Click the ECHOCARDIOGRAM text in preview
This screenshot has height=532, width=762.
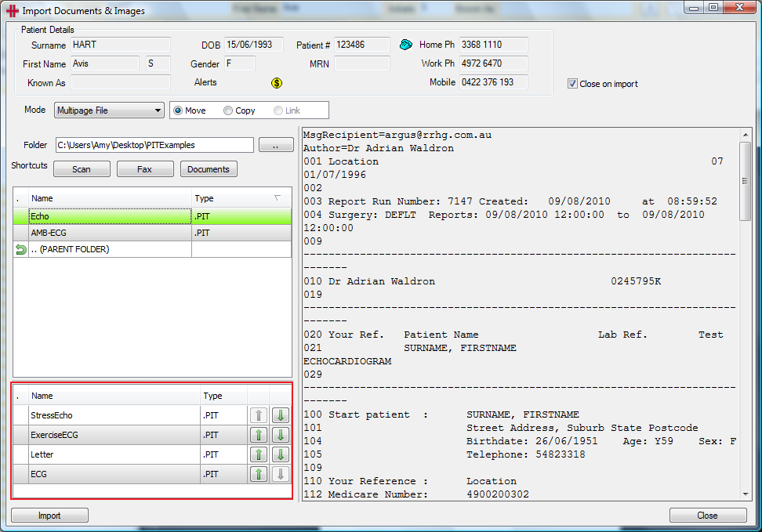click(x=347, y=361)
